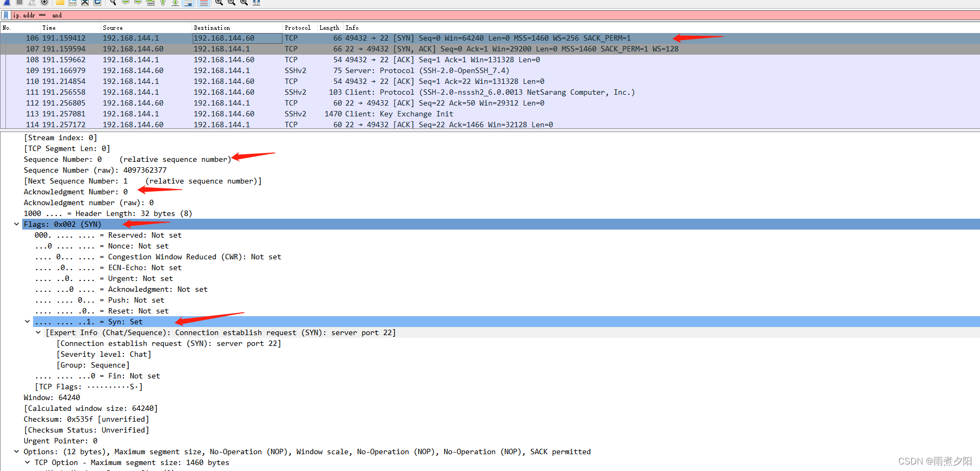Select packet 110 Ack=22 row

pyautogui.click(x=490, y=81)
